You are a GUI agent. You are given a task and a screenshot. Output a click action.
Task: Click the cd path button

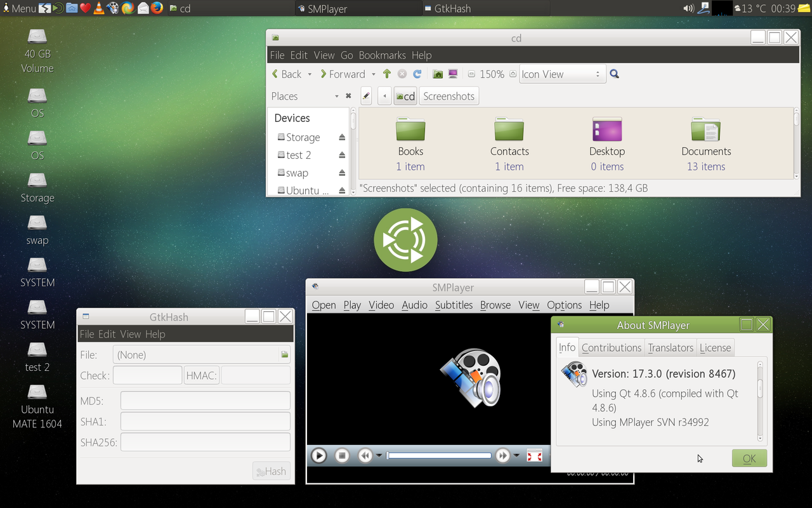click(405, 96)
